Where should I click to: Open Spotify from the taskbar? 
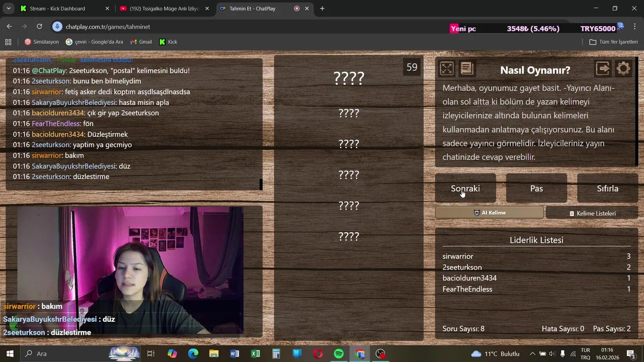pyautogui.click(x=339, y=353)
